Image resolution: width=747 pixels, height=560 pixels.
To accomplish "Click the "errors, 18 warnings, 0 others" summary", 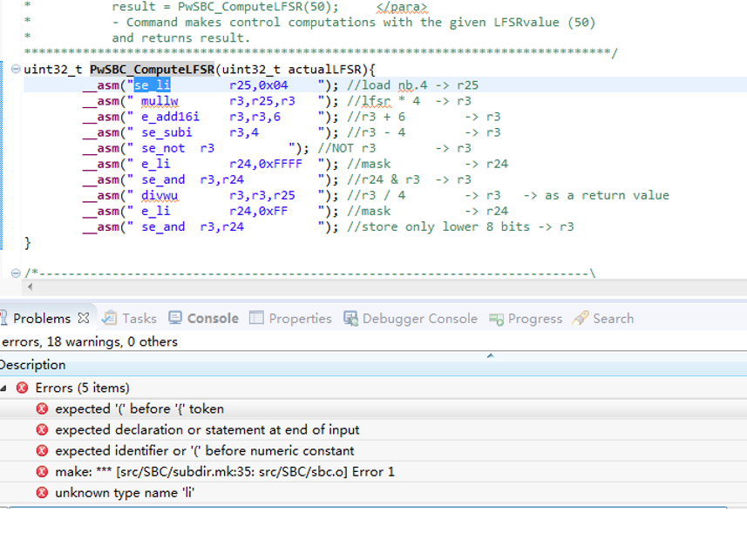I will tap(90, 341).
